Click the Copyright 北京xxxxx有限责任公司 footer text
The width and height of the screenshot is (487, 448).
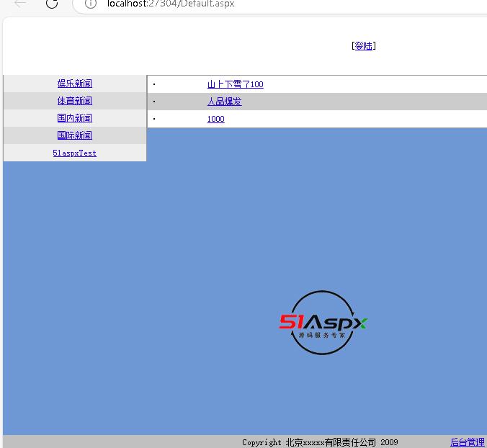coord(320,442)
